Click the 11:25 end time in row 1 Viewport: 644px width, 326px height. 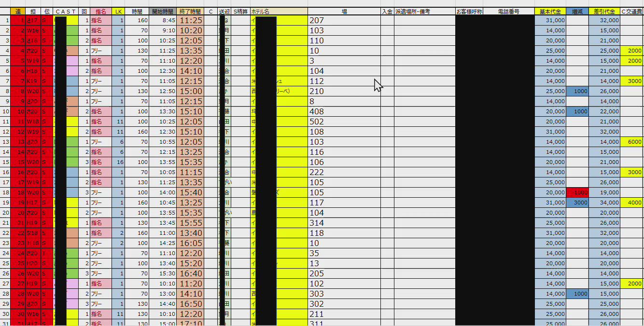tap(190, 20)
